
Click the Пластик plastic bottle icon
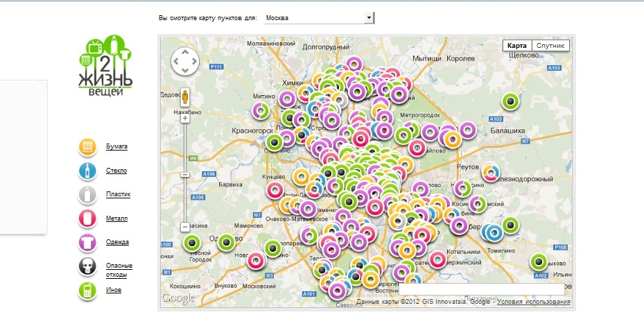87,195
